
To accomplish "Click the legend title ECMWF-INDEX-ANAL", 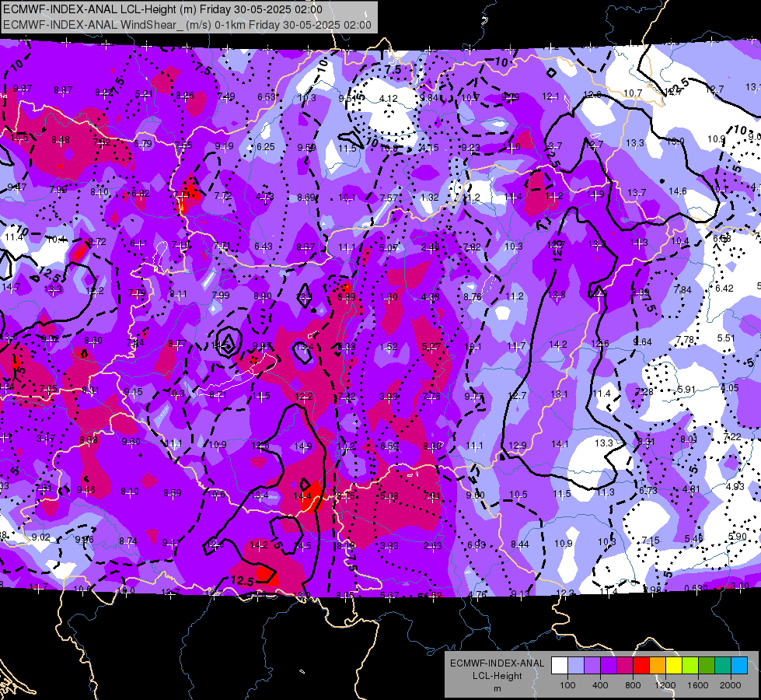I will [x=497, y=663].
